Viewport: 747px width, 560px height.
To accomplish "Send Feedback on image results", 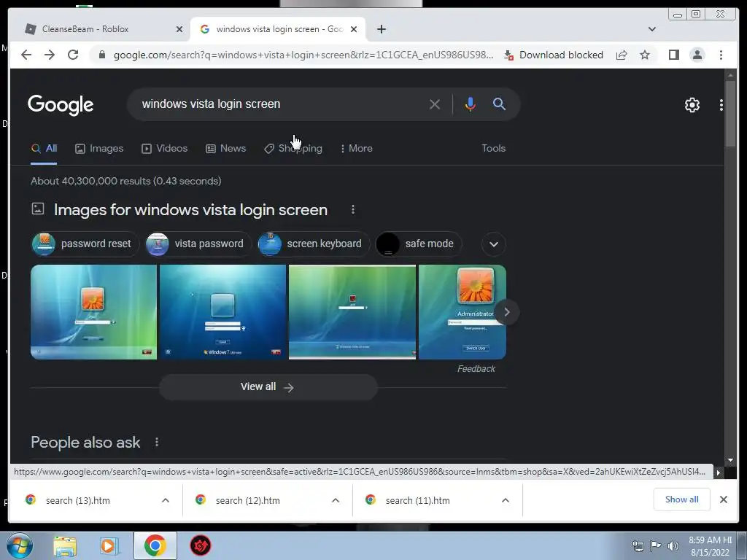I will [476, 368].
